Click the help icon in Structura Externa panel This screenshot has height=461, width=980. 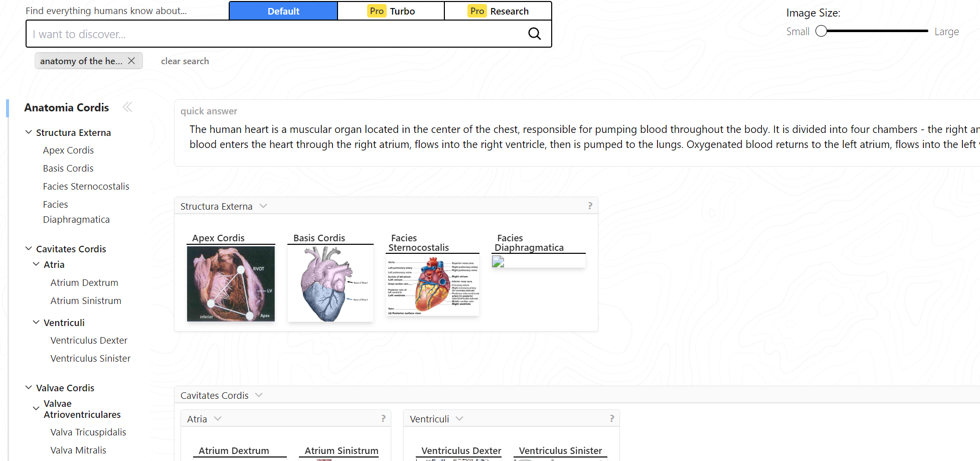[590, 206]
